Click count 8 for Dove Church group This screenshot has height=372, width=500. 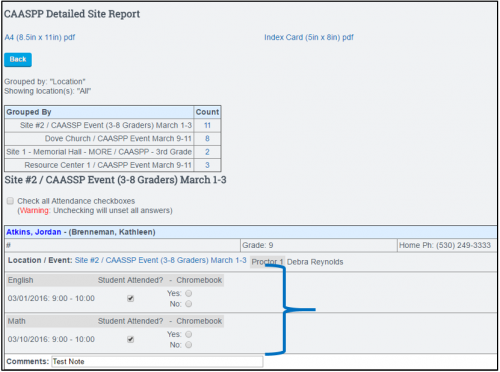click(x=207, y=139)
